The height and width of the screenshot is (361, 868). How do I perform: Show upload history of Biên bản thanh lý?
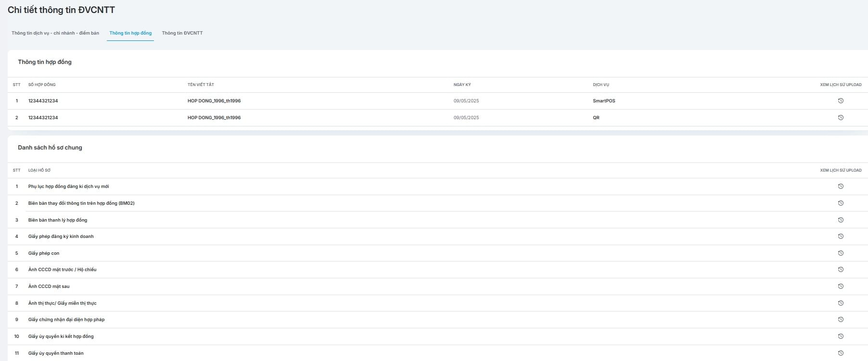(841, 220)
